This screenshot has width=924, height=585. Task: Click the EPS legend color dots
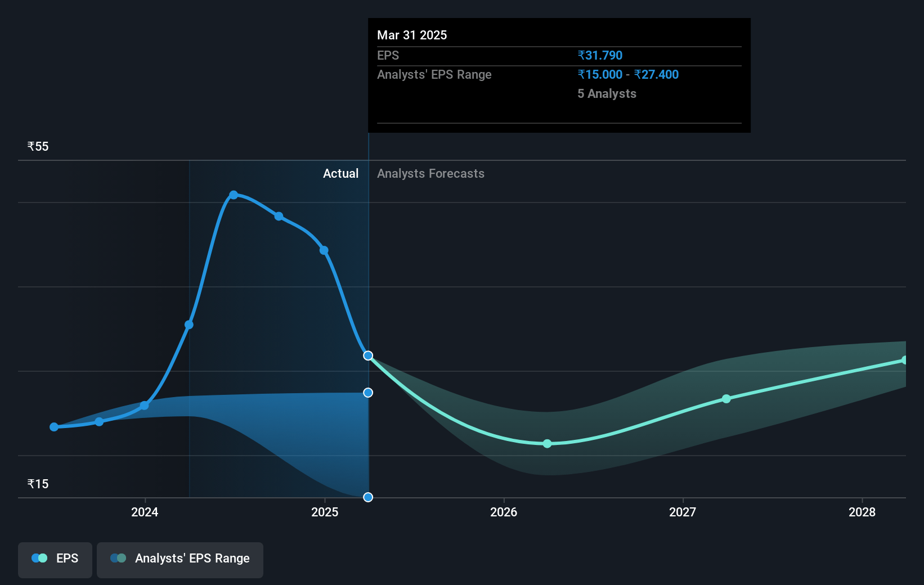point(39,558)
